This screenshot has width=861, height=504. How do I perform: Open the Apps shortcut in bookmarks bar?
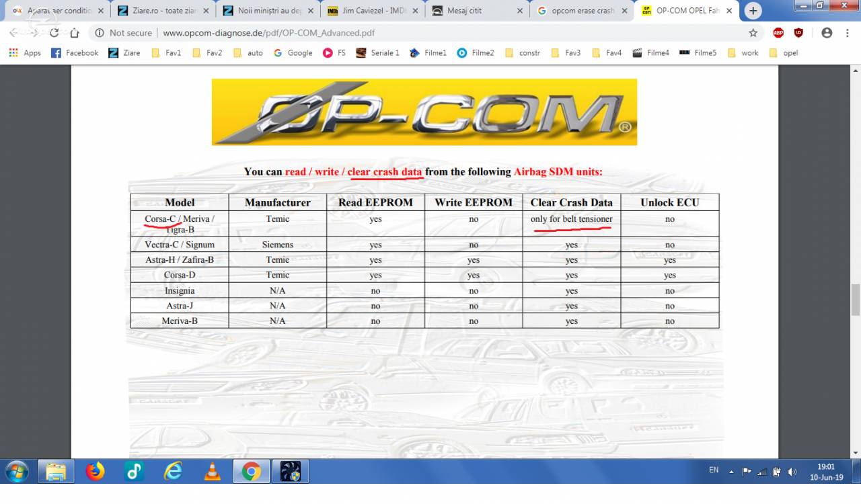click(25, 53)
